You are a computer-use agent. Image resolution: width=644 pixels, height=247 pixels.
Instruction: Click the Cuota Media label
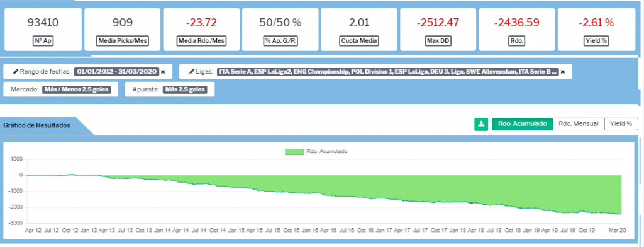point(358,41)
